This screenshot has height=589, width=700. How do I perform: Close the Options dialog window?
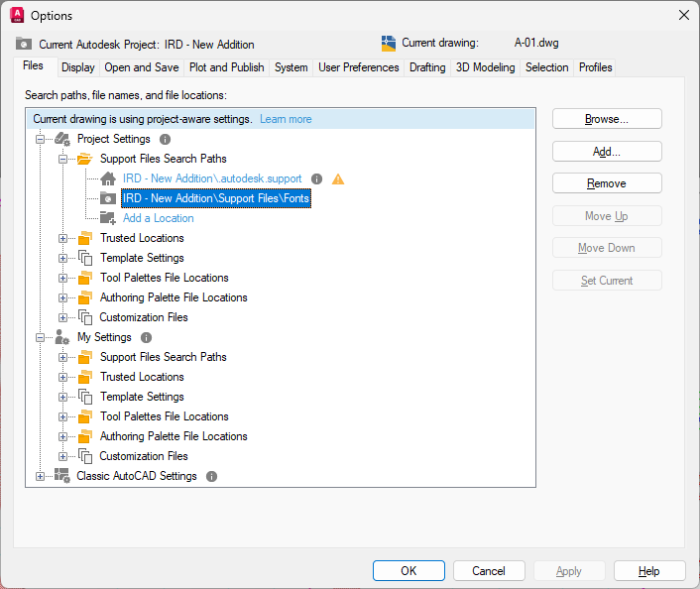[x=684, y=15]
